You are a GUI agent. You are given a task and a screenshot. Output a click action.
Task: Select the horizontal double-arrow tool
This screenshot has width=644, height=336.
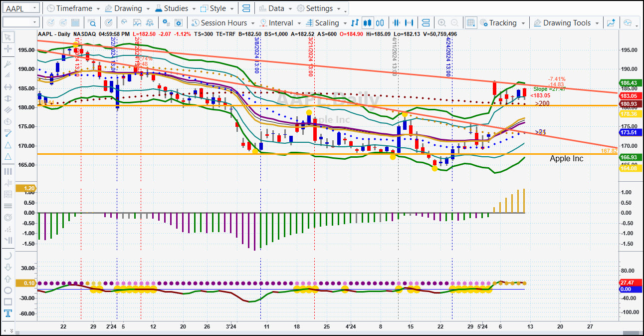click(x=8, y=87)
